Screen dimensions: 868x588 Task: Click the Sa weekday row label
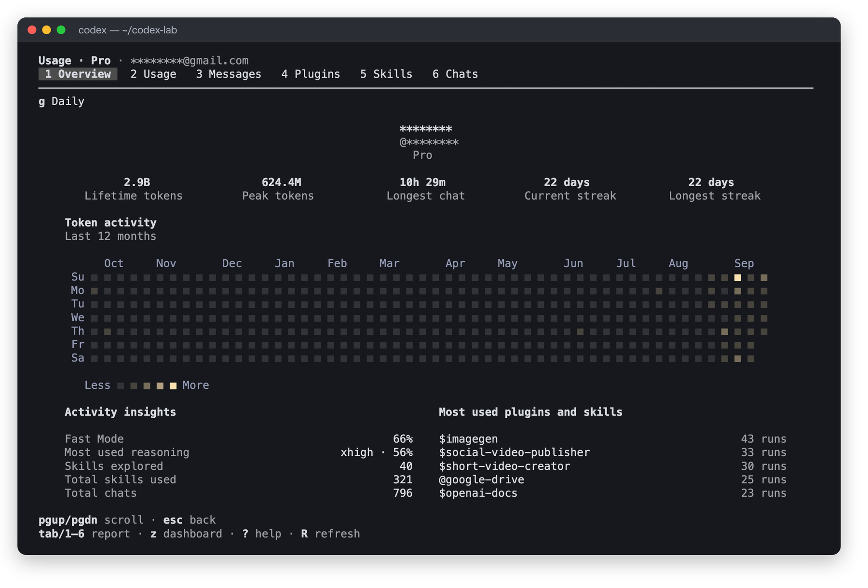[78, 358]
